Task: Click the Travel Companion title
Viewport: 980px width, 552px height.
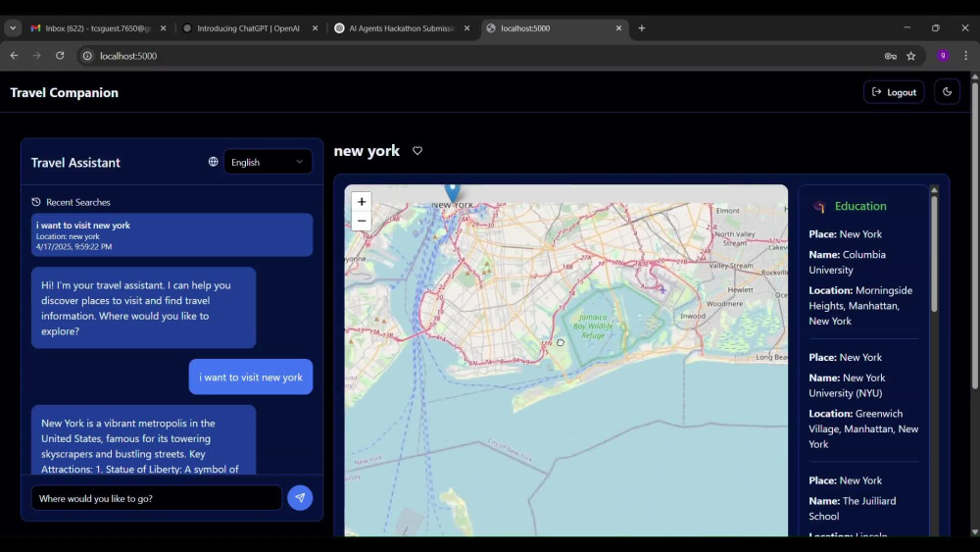Action: point(65,92)
